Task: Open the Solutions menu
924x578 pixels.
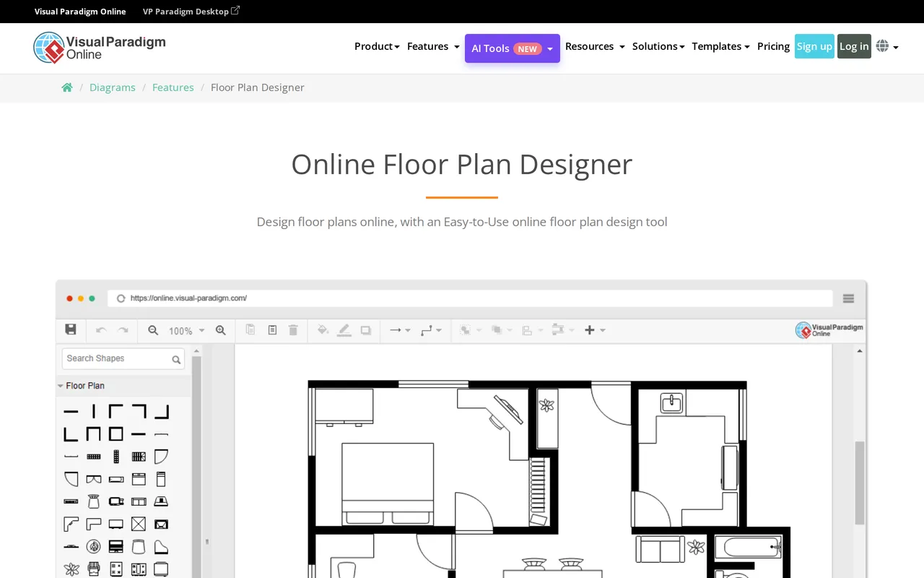Action: [x=658, y=46]
